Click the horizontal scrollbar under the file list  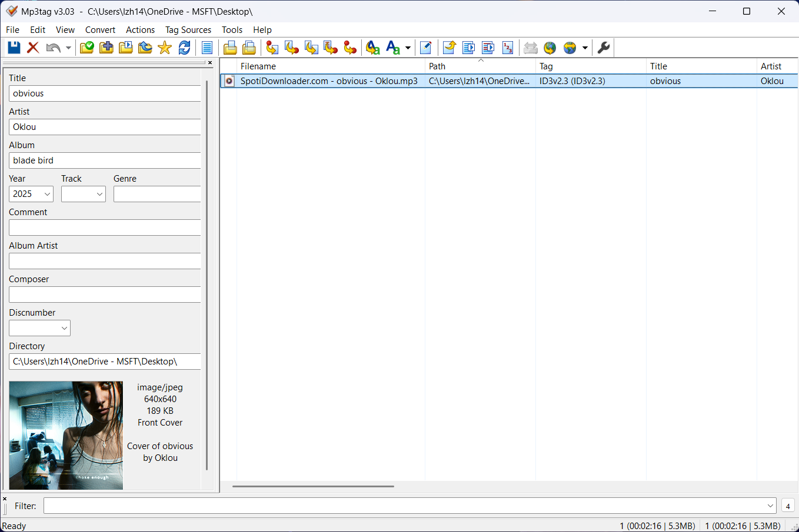313,486
